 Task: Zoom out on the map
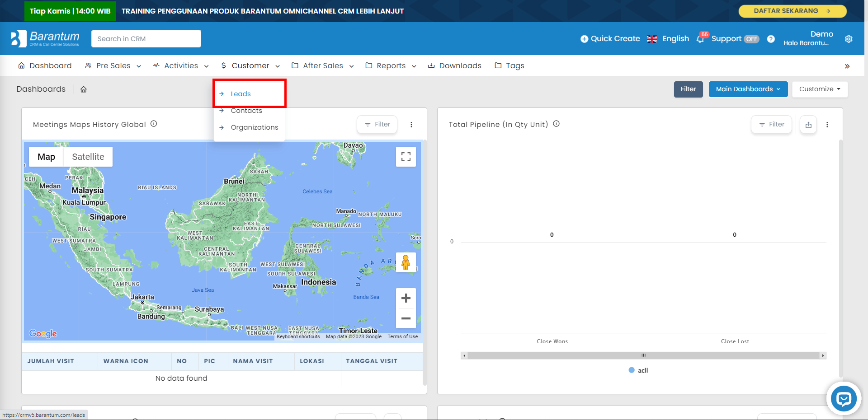pos(406,318)
